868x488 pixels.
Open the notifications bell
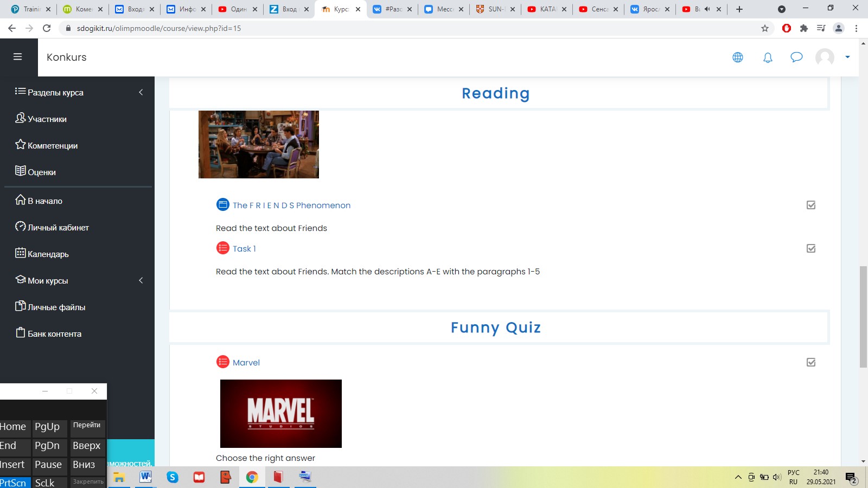(x=768, y=57)
